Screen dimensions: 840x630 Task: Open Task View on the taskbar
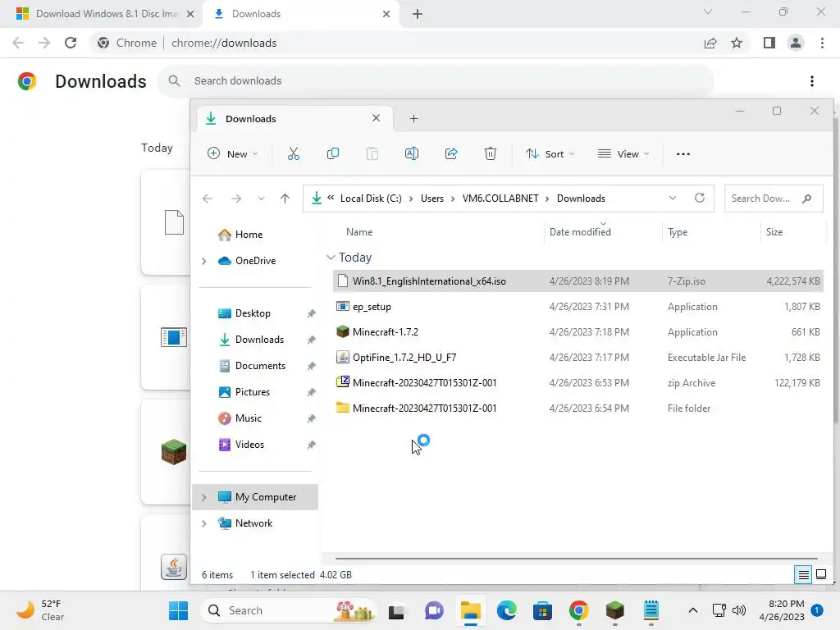point(396,610)
